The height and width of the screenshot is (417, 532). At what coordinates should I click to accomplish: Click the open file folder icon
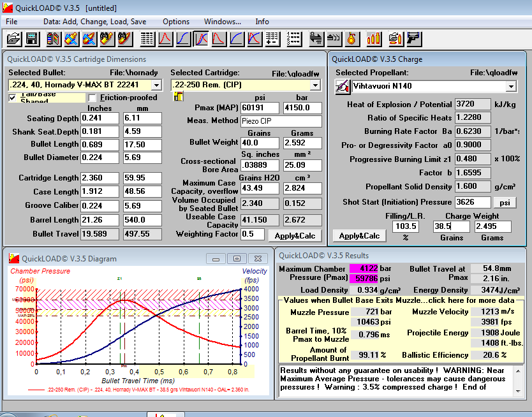coord(14,38)
